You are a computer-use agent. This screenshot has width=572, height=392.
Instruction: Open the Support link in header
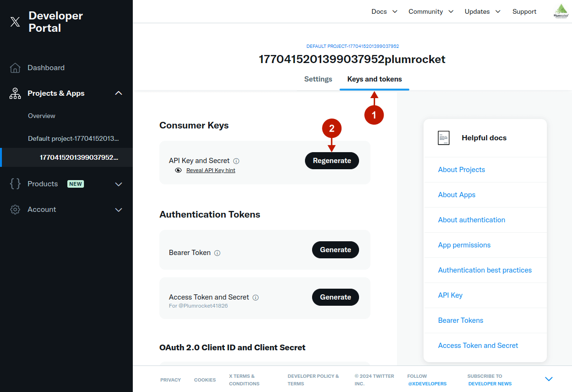(525, 11)
